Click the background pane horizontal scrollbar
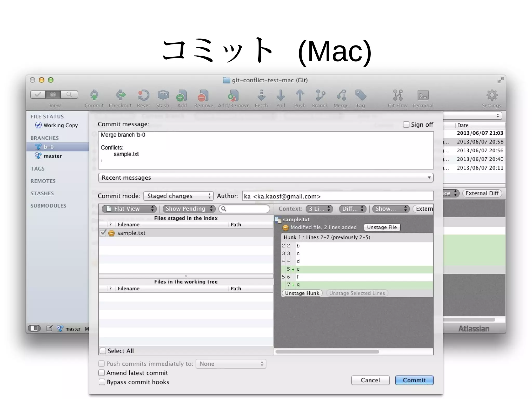The width and height of the screenshot is (532, 399). [469, 319]
